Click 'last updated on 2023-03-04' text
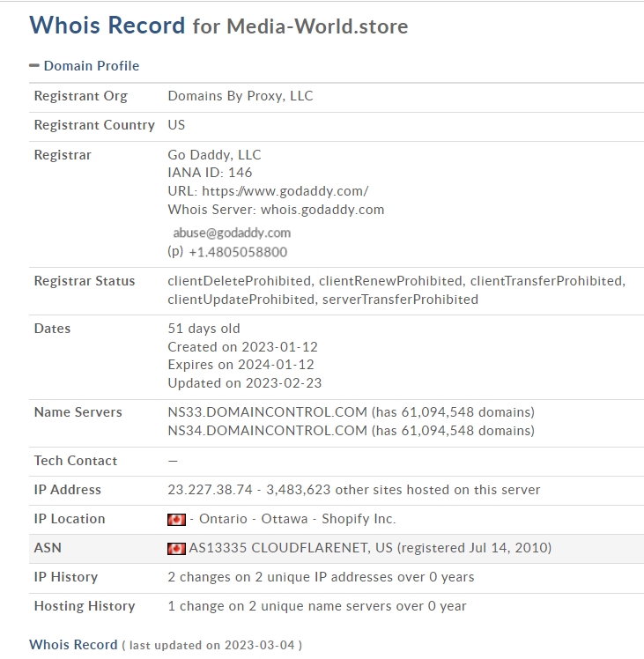The width and height of the screenshot is (644, 659). [211, 645]
